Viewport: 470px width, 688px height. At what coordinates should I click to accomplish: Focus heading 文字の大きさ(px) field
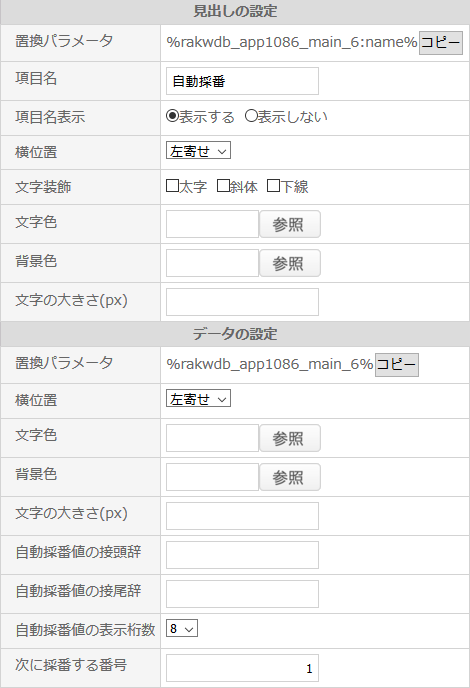(242, 302)
